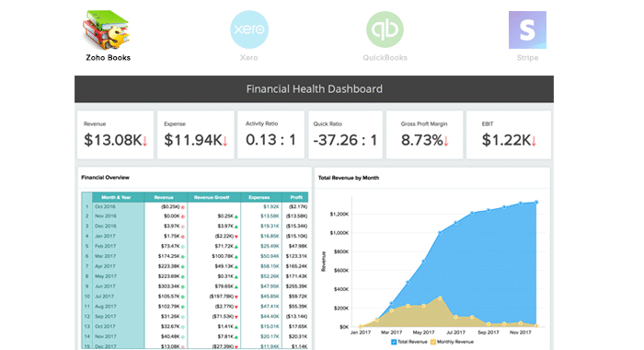The width and height of the screenshot is (644, 350).
Task: Click the $58.15K expenses value
Action: point(270,266)
